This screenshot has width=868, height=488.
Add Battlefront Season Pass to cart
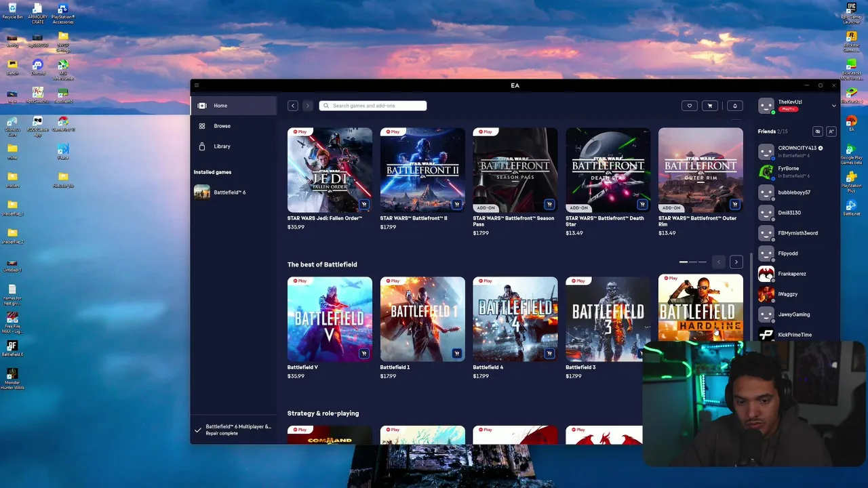(549, 204)
